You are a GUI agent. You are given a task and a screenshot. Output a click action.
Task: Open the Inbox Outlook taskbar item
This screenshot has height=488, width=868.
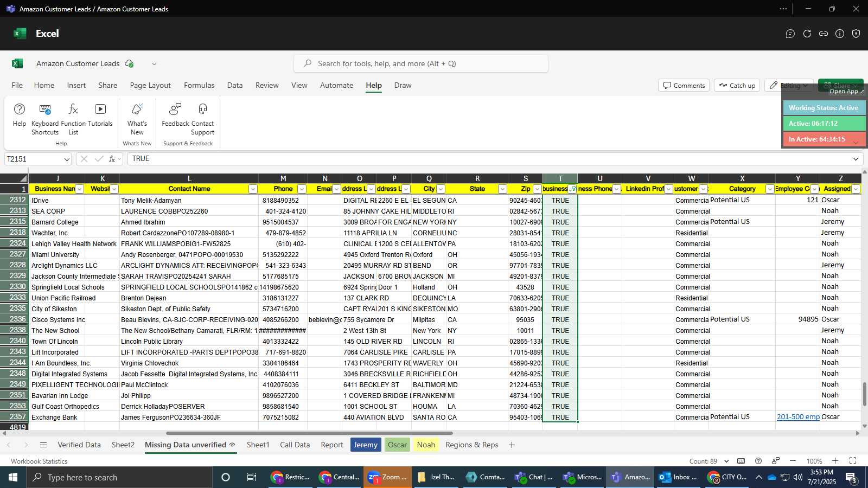[678, 477]
